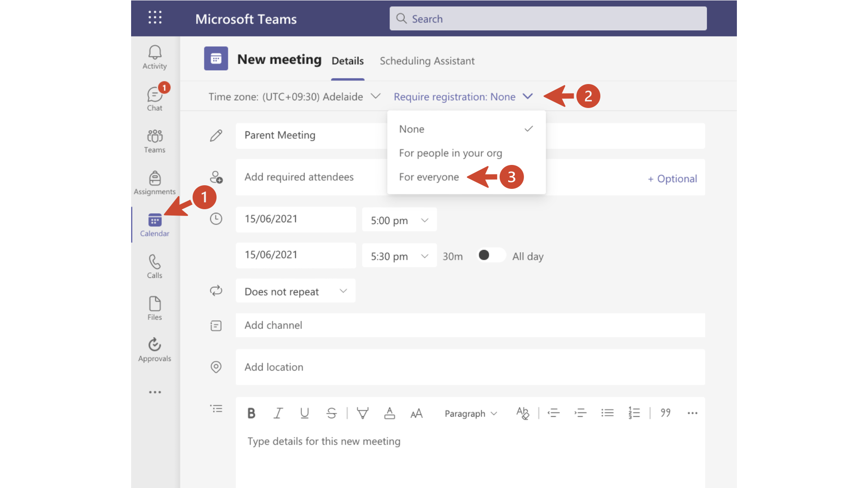The width and height of the screenshot is (868, 488).
Task: Apply bold formatting in the description editor
Action: tap(251, 413)
